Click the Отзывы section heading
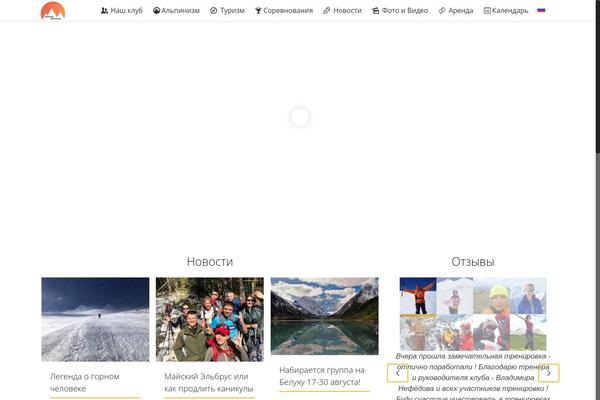600x400 pixels. click(473, 261)
